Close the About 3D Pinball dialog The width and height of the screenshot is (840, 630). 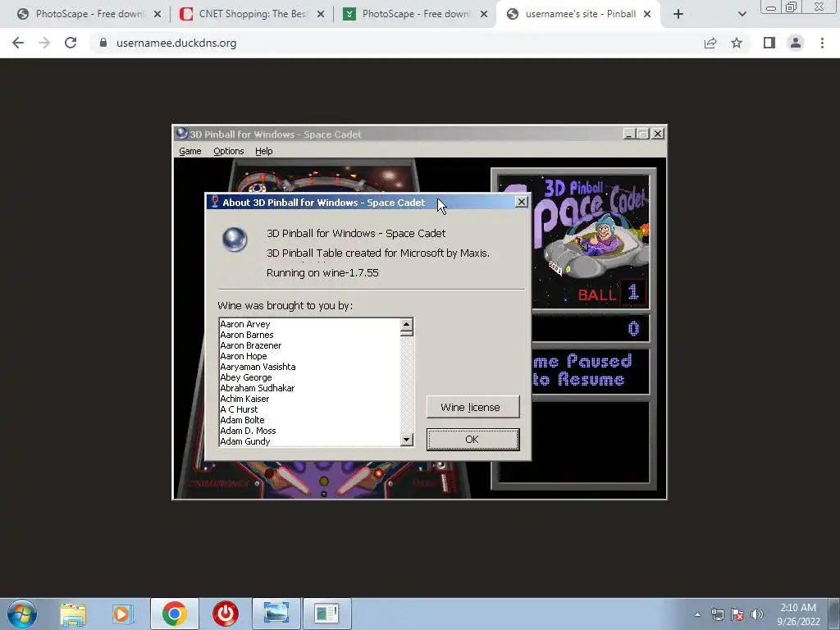point(521,202)
